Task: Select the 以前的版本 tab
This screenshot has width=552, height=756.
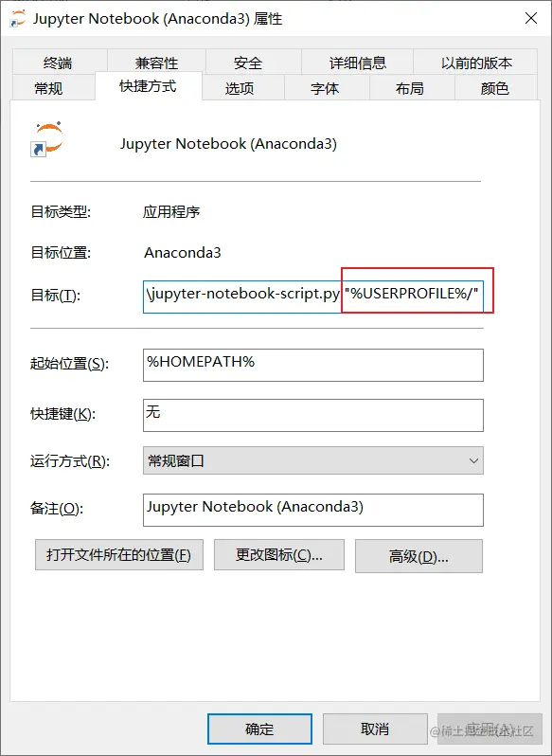Action: pyautogui.click(x=476, y=63)
